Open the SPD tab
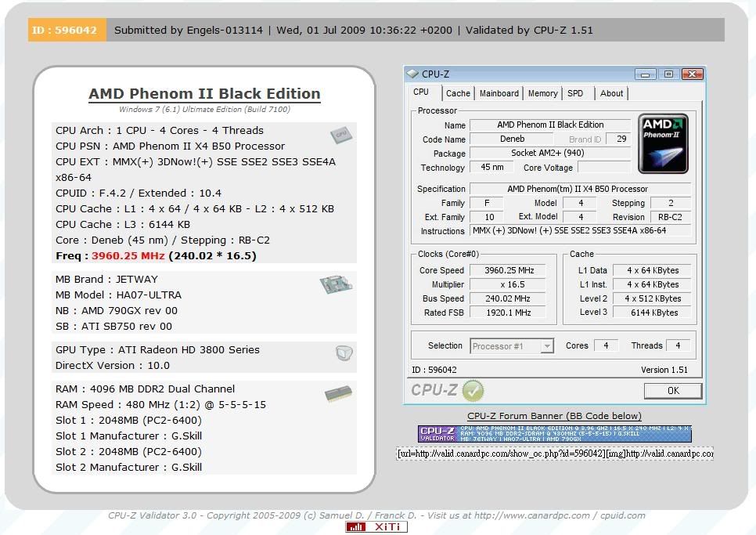Screen dimensions: 756x535 pyautogui.click(x=575, y=93)
